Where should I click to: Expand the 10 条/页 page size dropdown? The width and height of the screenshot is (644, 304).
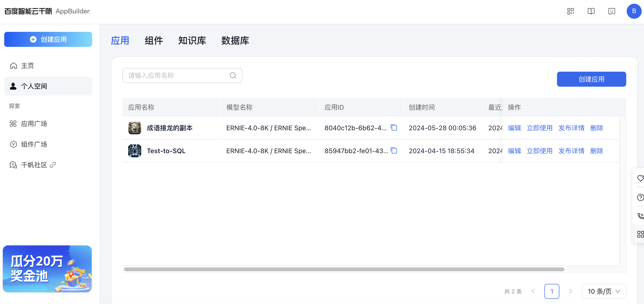(x=604, y=291)
